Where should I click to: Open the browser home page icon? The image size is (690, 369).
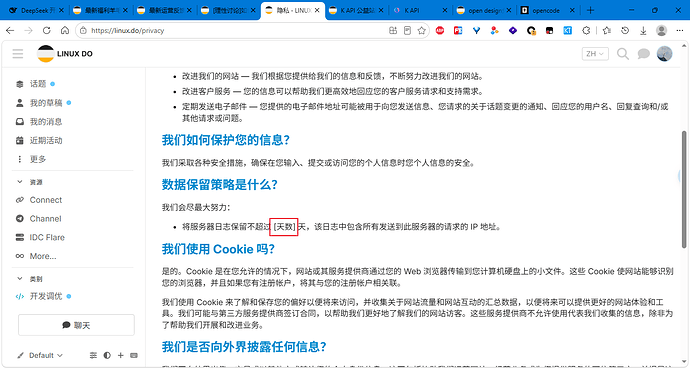tap(65, 30)
